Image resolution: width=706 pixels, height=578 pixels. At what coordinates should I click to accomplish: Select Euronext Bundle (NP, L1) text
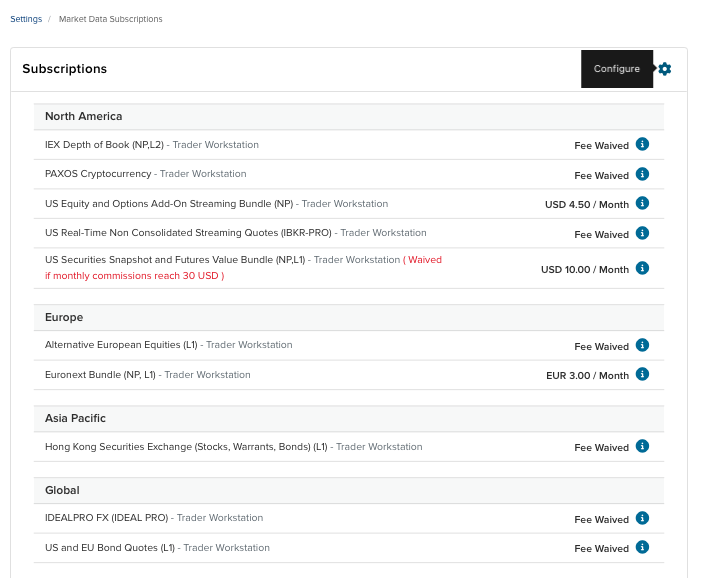(100, 375)
